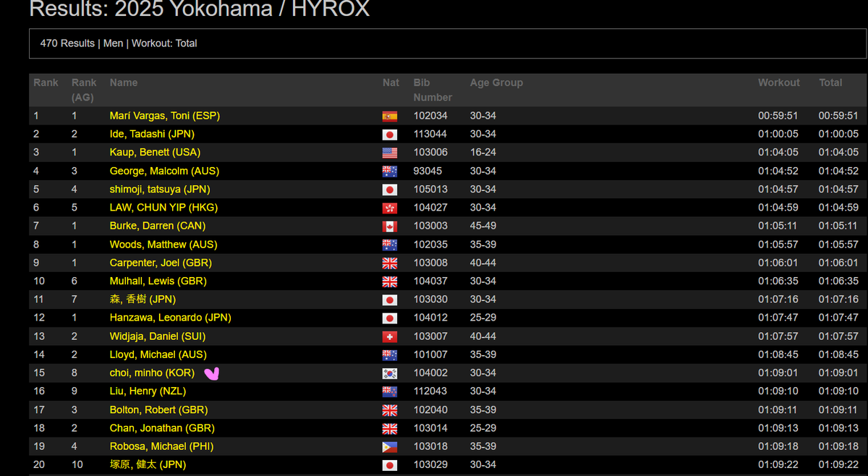
Task: Click the Workout column header
Action: pos(779,82)
